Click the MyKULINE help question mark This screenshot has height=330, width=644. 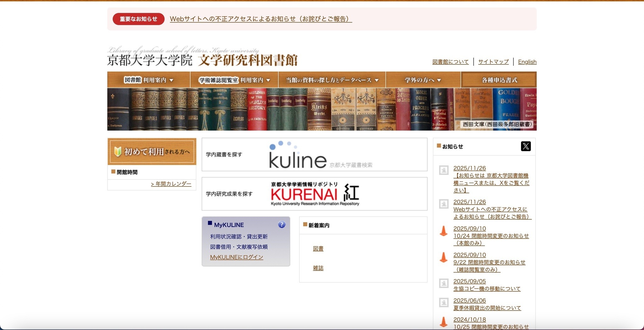(281, 224)
